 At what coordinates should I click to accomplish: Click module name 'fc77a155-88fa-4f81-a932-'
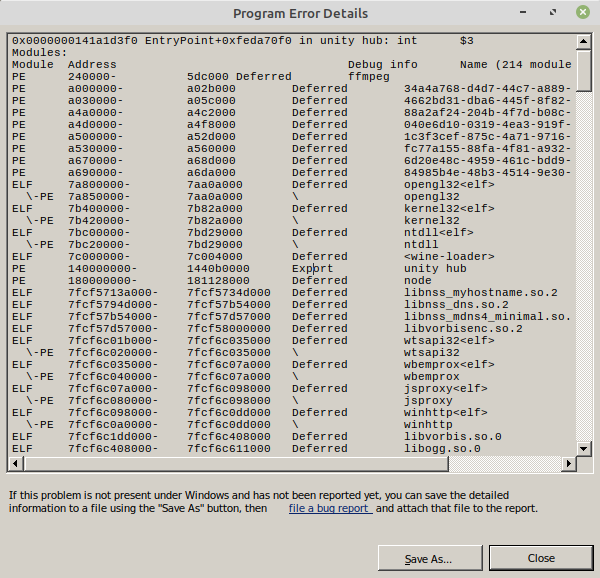488,148
